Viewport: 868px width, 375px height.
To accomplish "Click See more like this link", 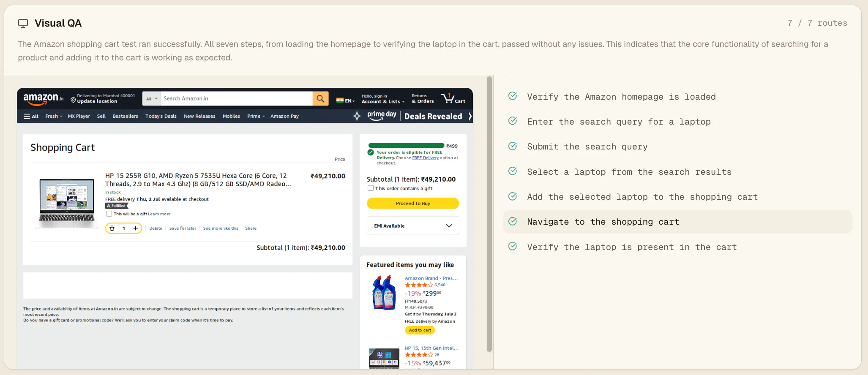I will [221, 228].
